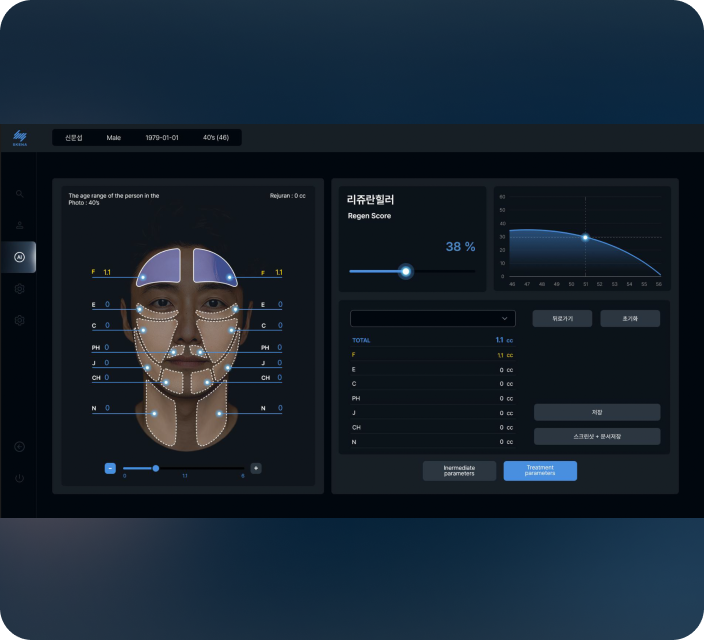
Task: Click the TOTAL 1.1 cc row
Action: click(x=433, y=340)
